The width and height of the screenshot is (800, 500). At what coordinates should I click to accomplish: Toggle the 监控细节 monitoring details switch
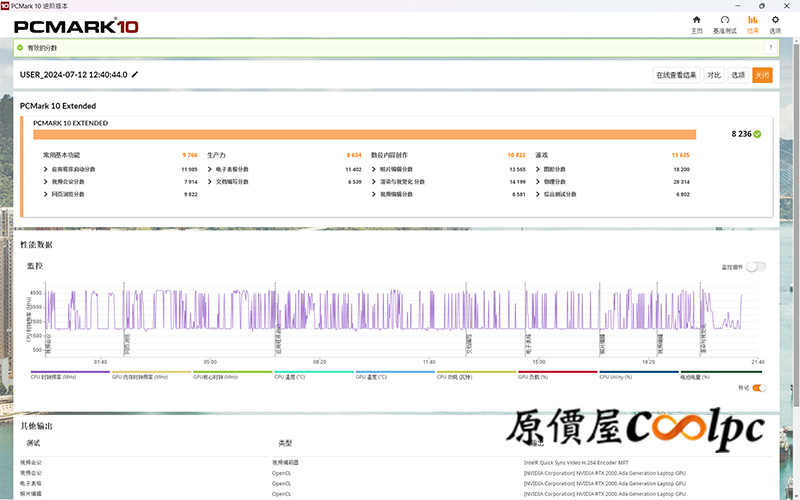click(756, 267)
